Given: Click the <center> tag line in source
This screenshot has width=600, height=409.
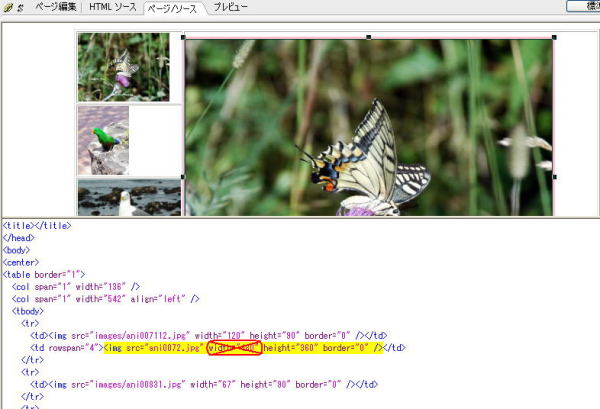Looking at the screenshot, I should 21,262.
